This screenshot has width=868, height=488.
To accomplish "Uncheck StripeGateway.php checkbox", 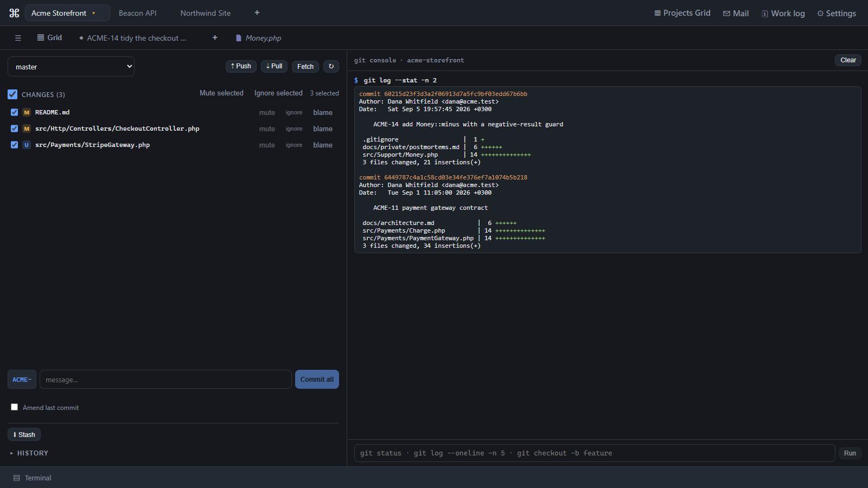I will pyautogui.click(x=14, y=145).
